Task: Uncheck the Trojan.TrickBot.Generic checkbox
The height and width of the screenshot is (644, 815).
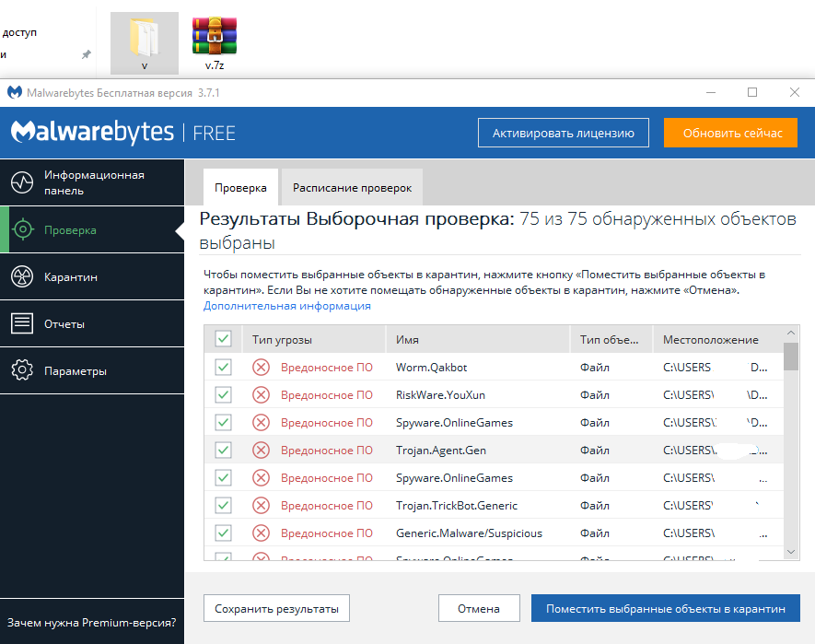Action: click(224, 505)
